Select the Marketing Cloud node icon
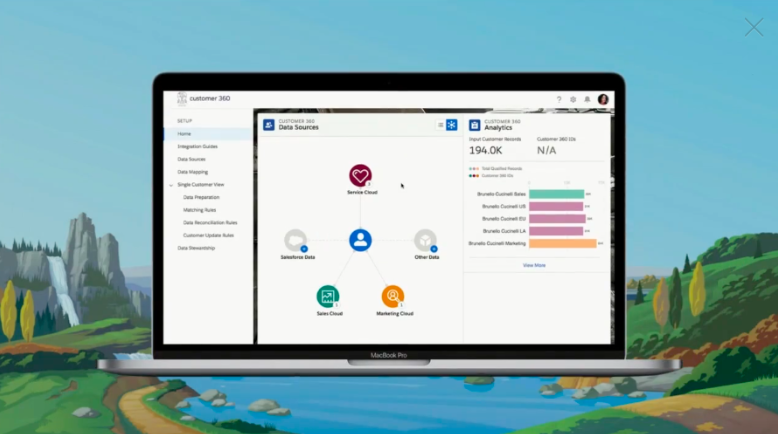This screenshot has height=434, width=778. tap(392, 297)
